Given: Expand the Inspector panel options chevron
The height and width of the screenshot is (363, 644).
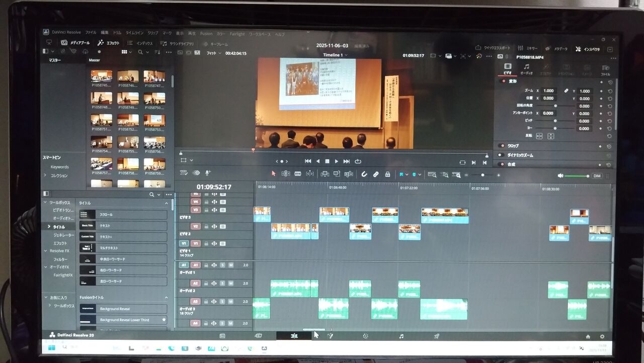Looking at the screenshot, I should [610, 49].
